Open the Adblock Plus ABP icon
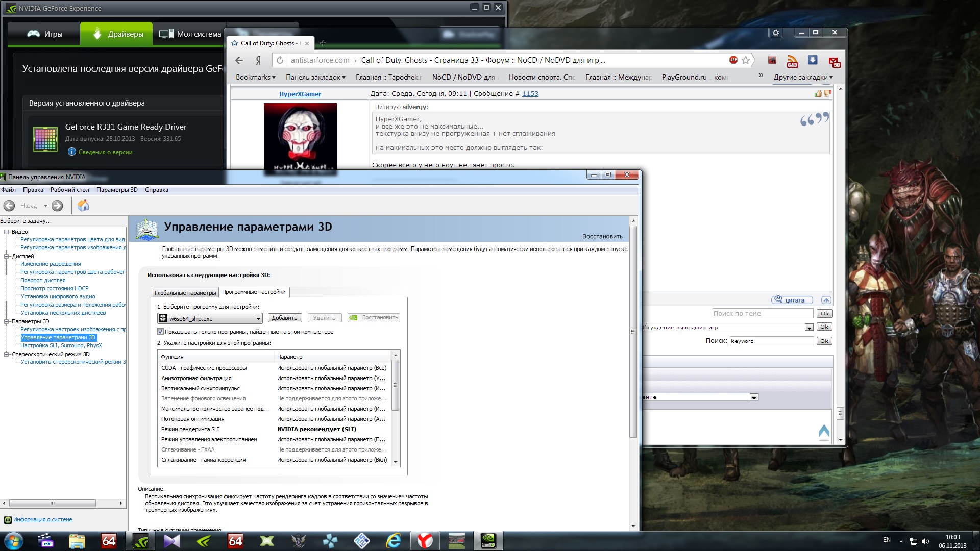Viewport: 980px width, 551px height. tap(733, 60)
